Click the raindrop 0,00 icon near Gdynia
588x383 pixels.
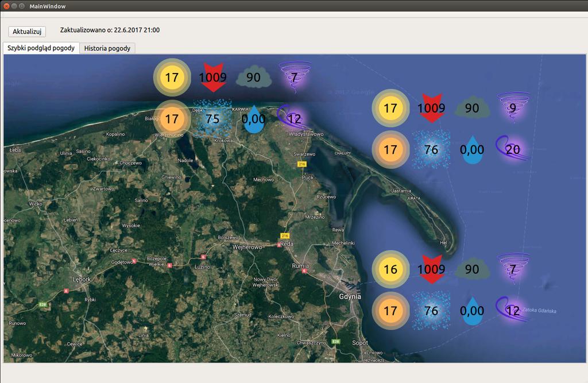pyautogui.click(x=472, y=311)
